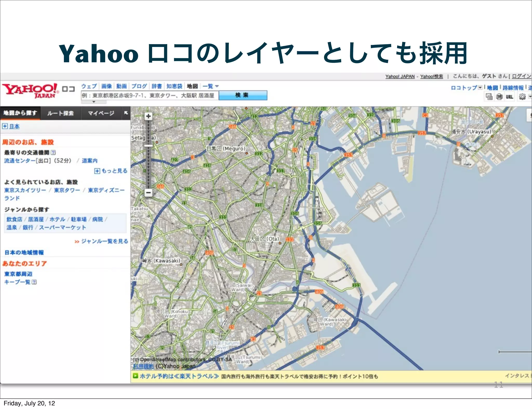Open the 東京都周辺 area link

tap(18, 274)
